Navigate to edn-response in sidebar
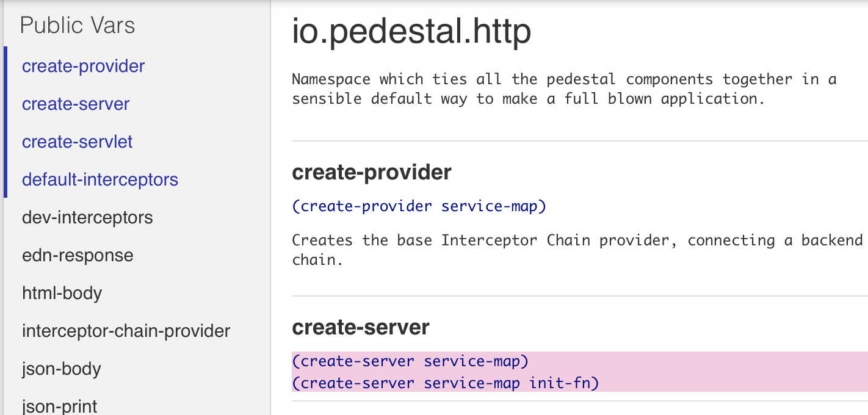Image resolution: width=868 pixels, height=415 pixels. tap(78, 255)
